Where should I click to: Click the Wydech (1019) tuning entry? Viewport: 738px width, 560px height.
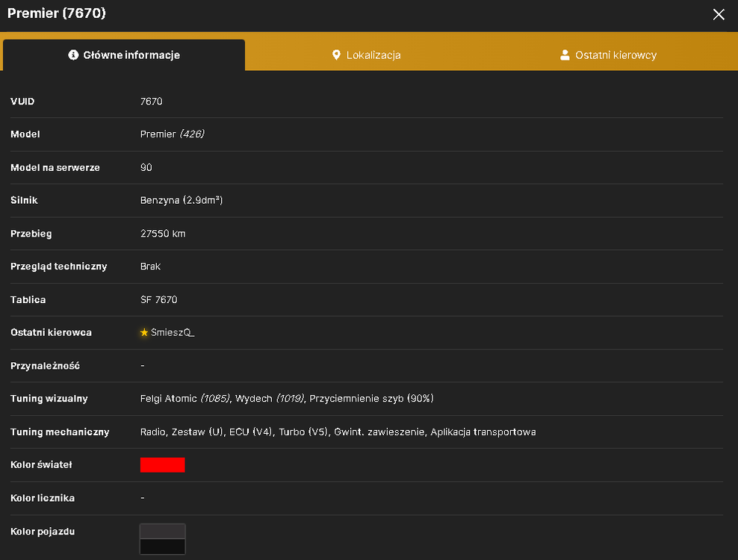tap(270, 399)
